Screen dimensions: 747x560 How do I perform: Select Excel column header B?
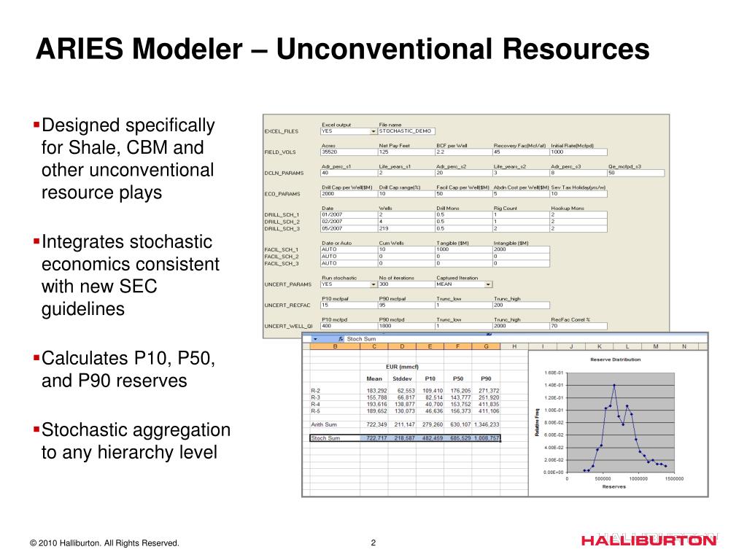coord(335,346)
